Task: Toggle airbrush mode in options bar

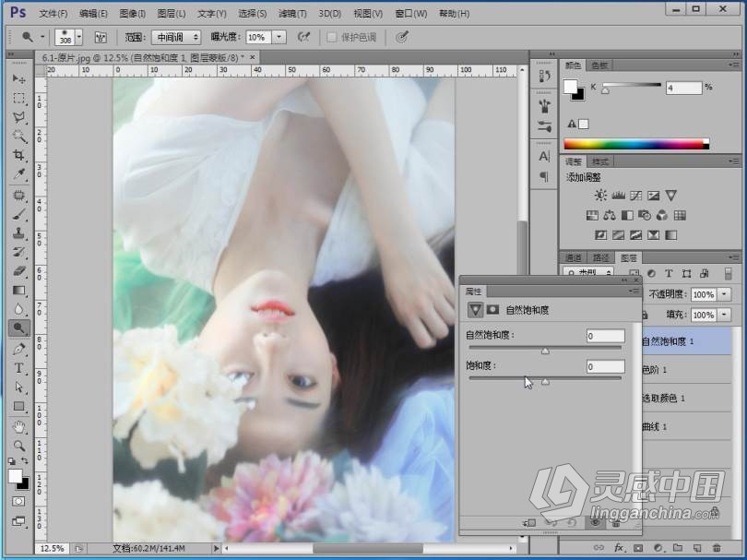Action: 303,37
